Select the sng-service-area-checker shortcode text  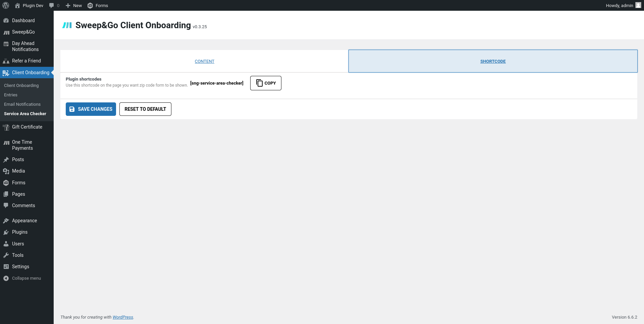tap(217, 83)
